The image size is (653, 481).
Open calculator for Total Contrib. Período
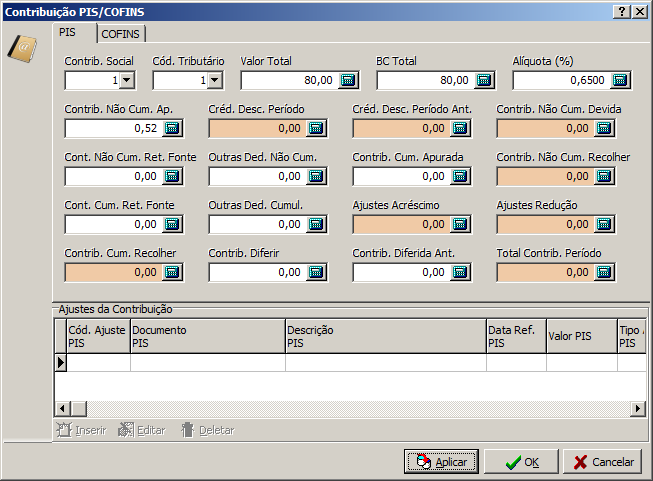coord(604,272)
